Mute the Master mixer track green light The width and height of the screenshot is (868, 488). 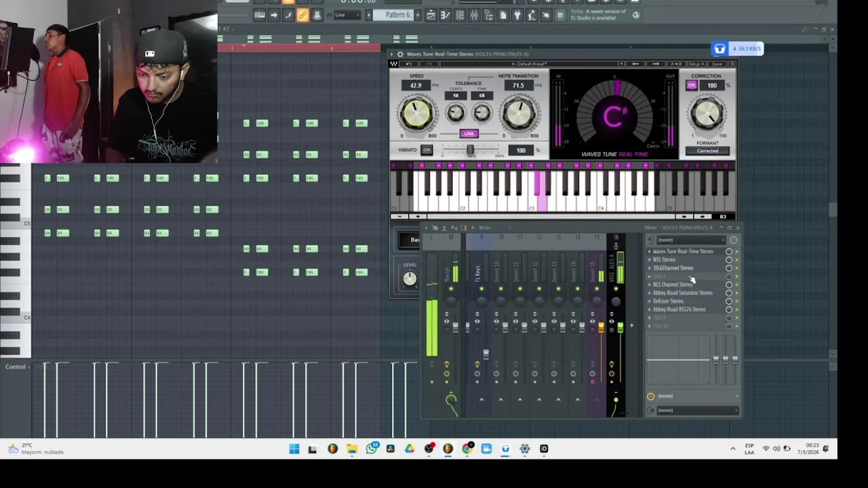451,289
